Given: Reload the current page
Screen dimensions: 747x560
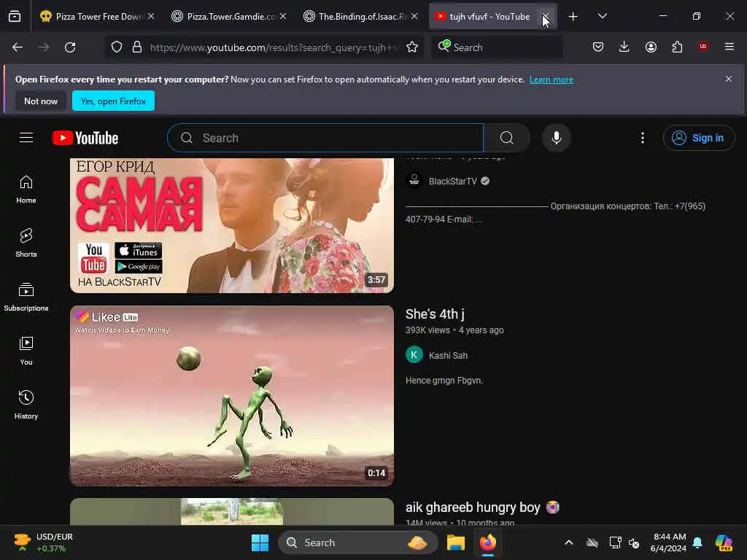Looking at the screenshot, I should coord(70,47).
